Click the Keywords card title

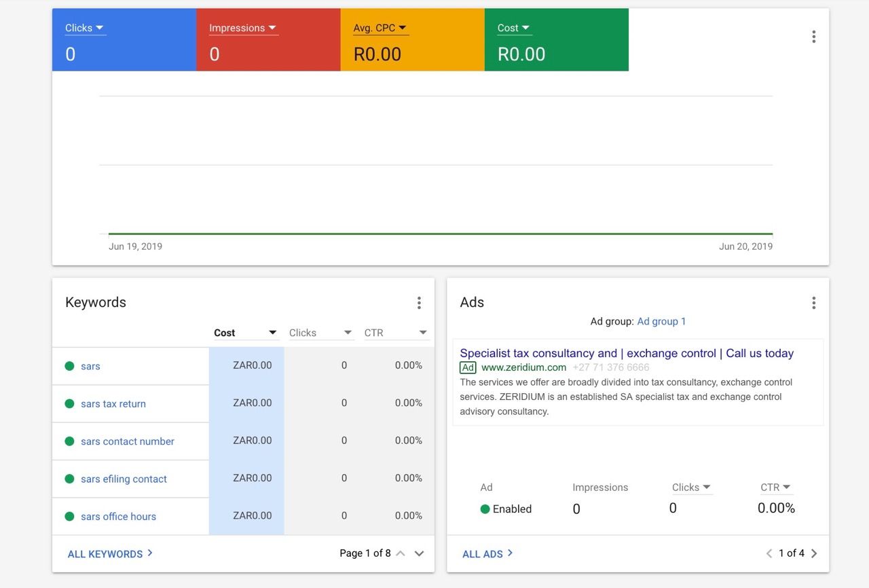(96, 302)
